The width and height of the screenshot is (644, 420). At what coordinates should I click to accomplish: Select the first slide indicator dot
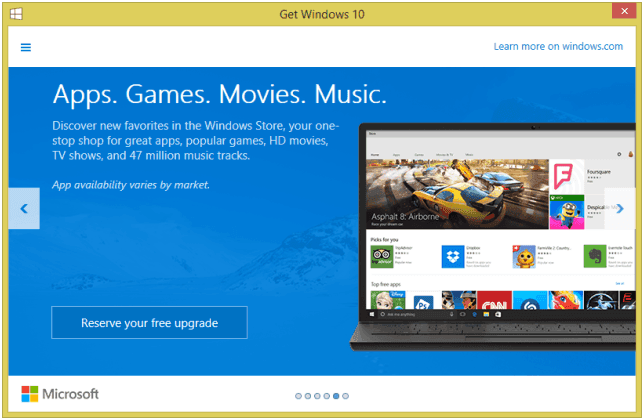[x=299, y=396]
